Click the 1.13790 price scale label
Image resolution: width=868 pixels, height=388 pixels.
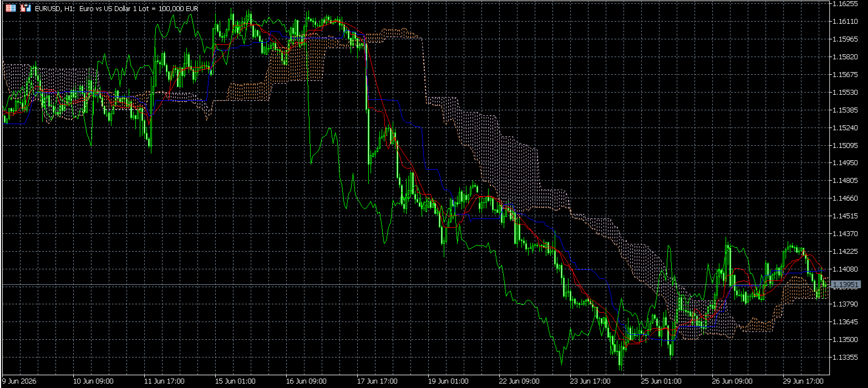846,304
